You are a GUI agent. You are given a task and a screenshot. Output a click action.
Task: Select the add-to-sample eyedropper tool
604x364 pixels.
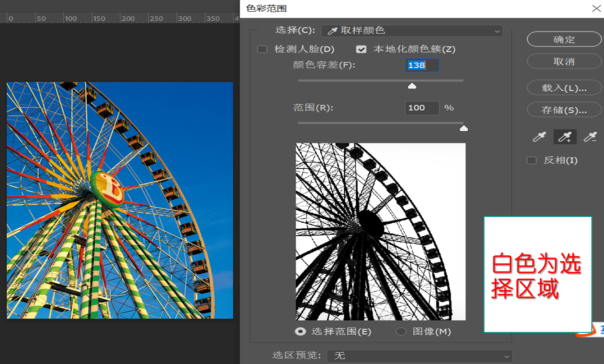[x=565, y=137]
